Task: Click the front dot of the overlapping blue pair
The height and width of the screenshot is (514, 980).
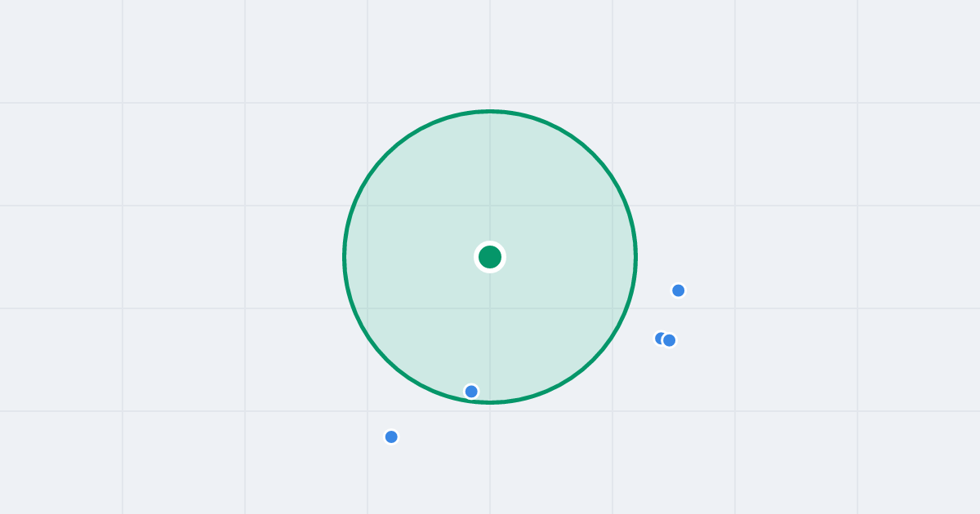Action: pyautogui.click(x=669, y=340)
